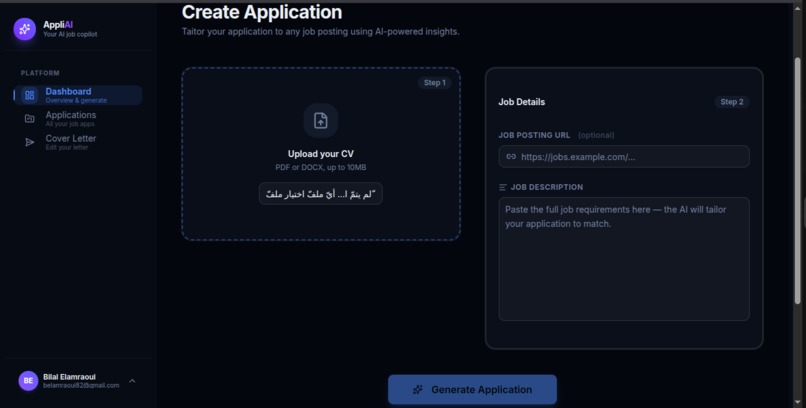Click the sparkle icon on Generate Application
806x408 pixels.
coord(418,390)
